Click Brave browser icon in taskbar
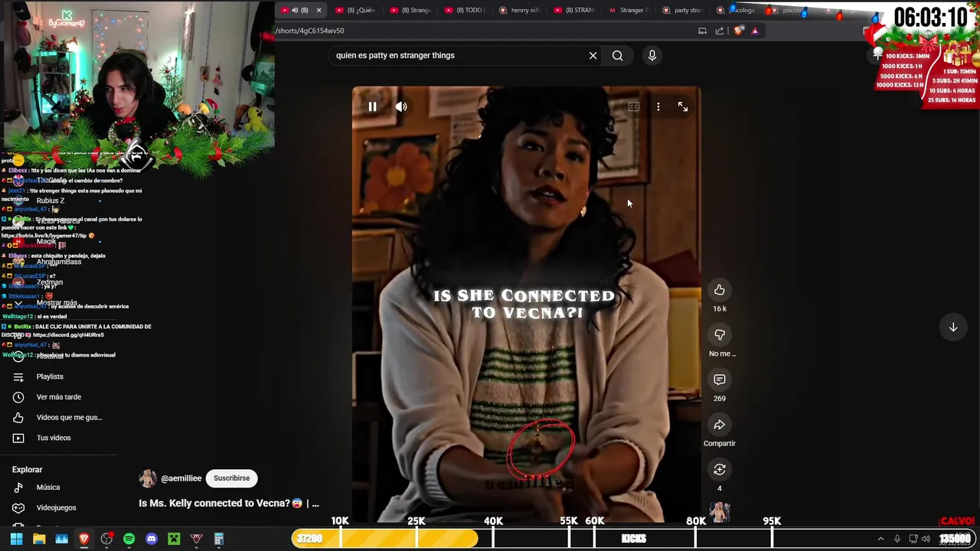Screen dimensions: 980x551 84,539
